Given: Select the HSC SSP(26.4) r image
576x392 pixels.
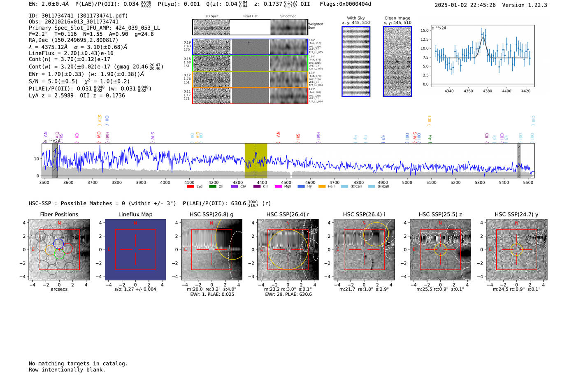Looking at the screenshot, I should (x=288, y=250).
